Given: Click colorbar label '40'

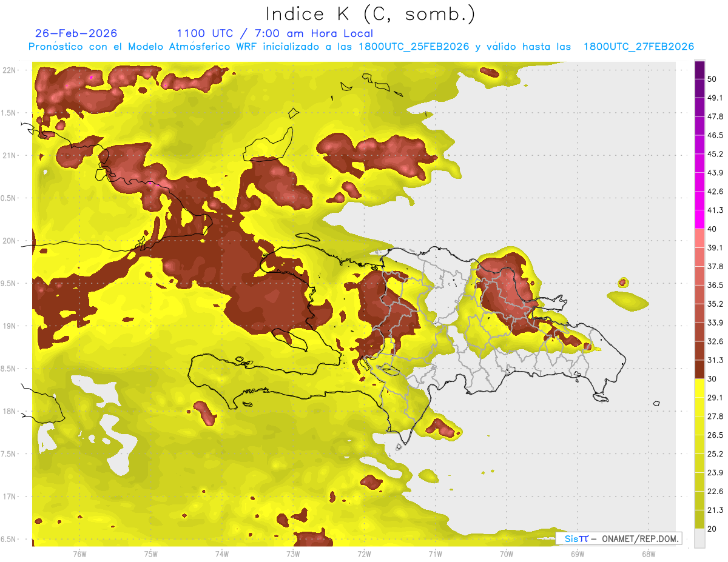Looking at the screenshot, I should tap(712, 229).
